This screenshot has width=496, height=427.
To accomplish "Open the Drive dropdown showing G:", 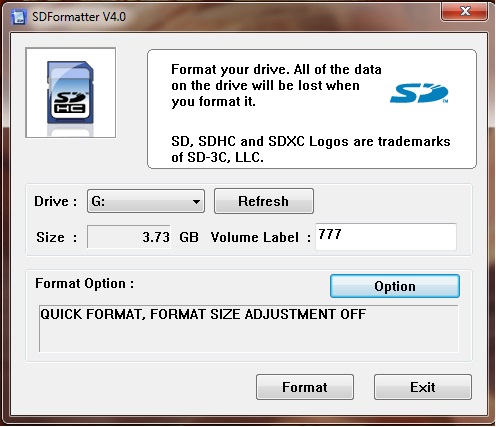I will 146,201.
